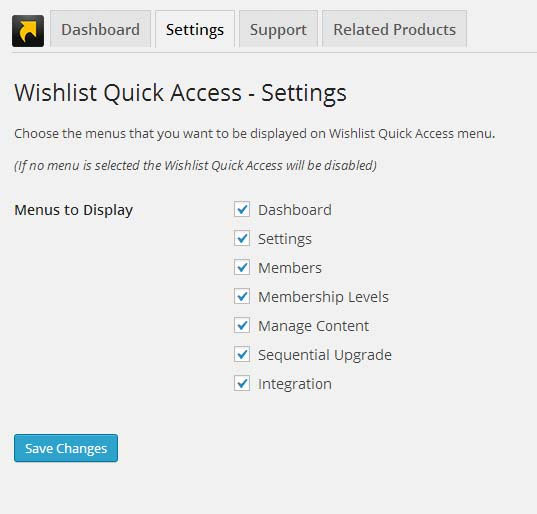
Task: Switch to the Dashboard tab
Action: point(100,29)
